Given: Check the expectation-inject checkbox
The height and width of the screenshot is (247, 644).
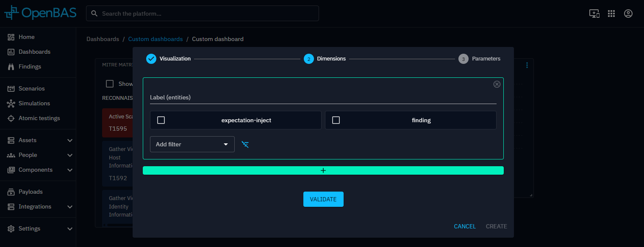Looking at the screenshot, I should pyautogui.click(x=161, y=120).
